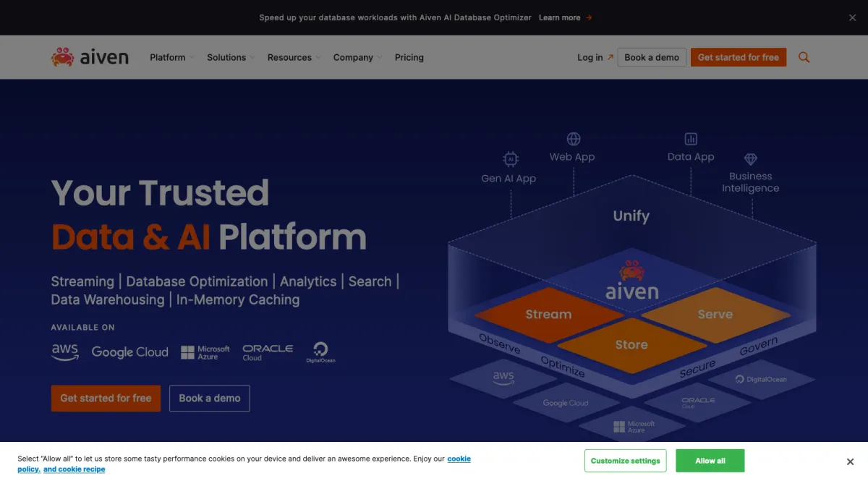Image resolution: width=868 pixels, height=481 pixels.
Task: Open the Pricing page
Action: 409,57
